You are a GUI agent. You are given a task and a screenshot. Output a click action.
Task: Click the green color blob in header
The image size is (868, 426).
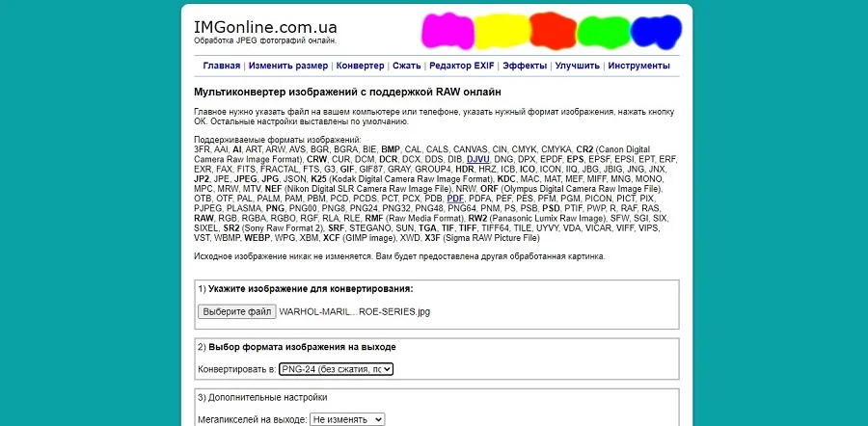pyautogui.click(x=604, y=32)
